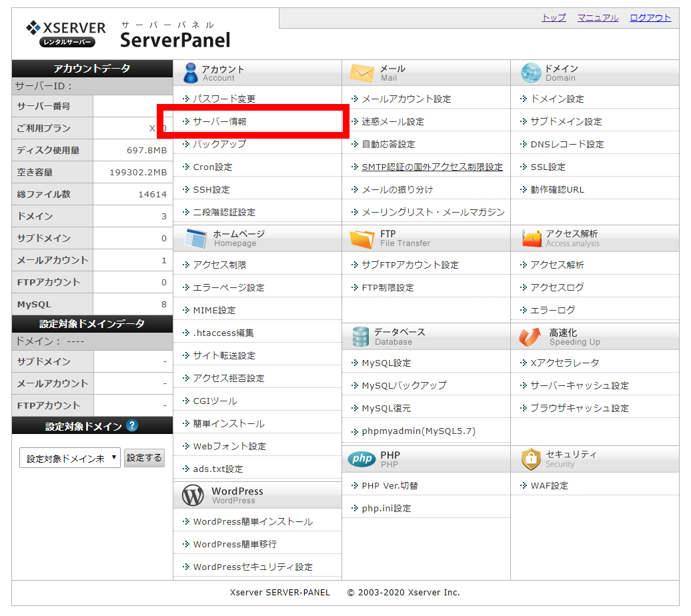Open SSH設定
The image size is (691, 616).
click(x=211, y=189)
